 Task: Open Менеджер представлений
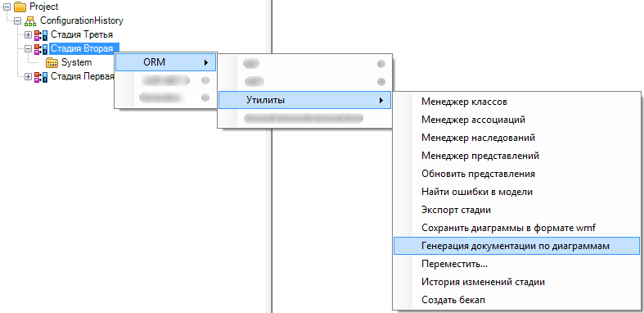pyautogui.click(x=516, y=156)
